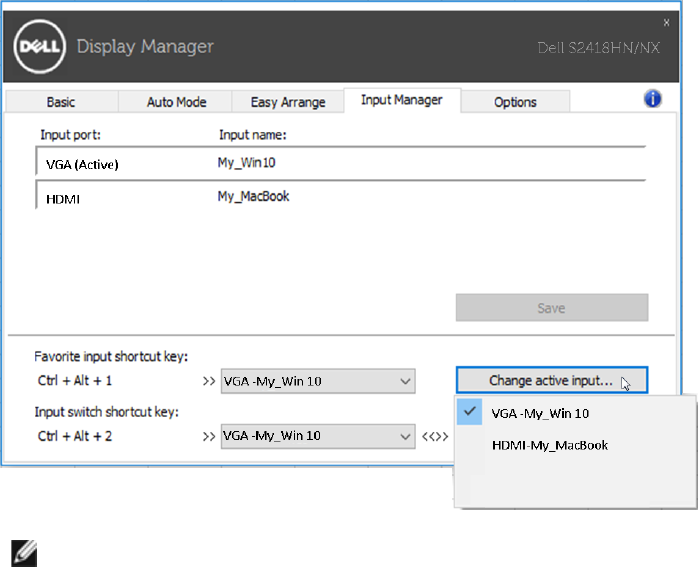The height and width of the screenshot is (567, 699).
Task: Select the Input Manager tab
Action: pos(401,100)
